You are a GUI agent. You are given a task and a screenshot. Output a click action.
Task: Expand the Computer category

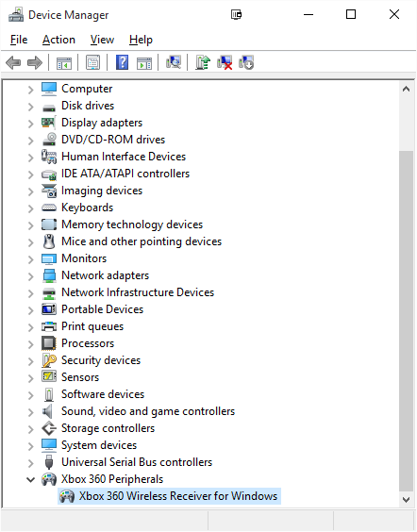click(31, 90)
